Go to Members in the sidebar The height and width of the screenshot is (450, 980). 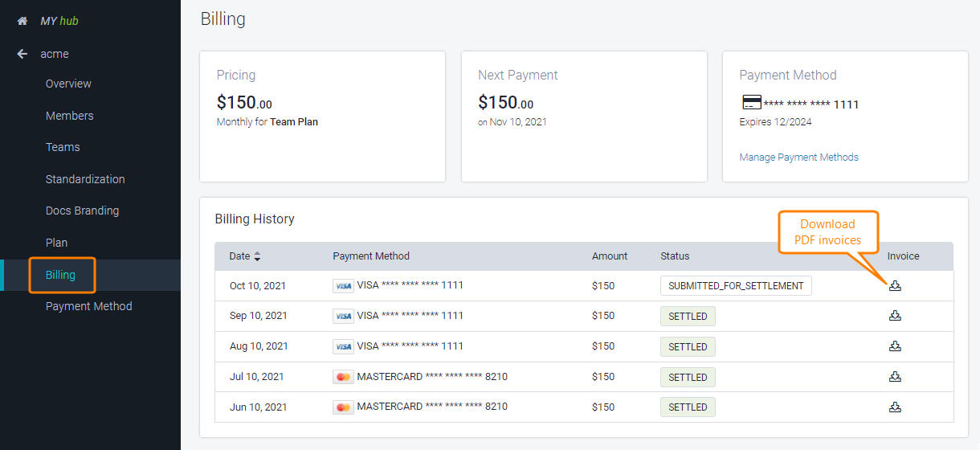click(x=69, y=116)
